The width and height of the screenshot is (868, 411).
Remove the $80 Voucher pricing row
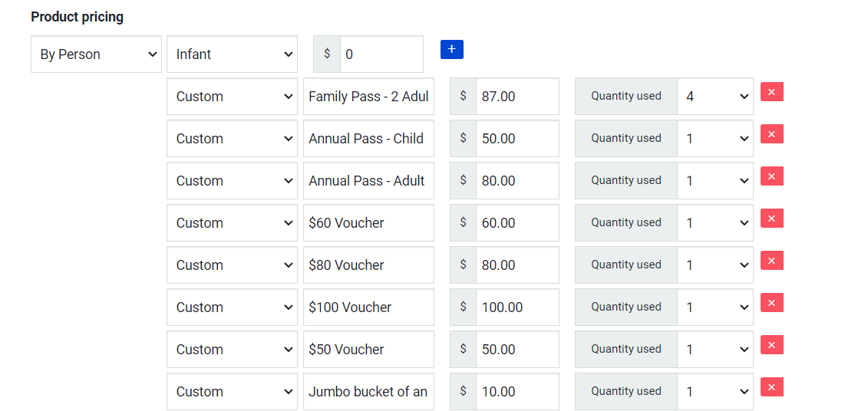click(771, 261)
